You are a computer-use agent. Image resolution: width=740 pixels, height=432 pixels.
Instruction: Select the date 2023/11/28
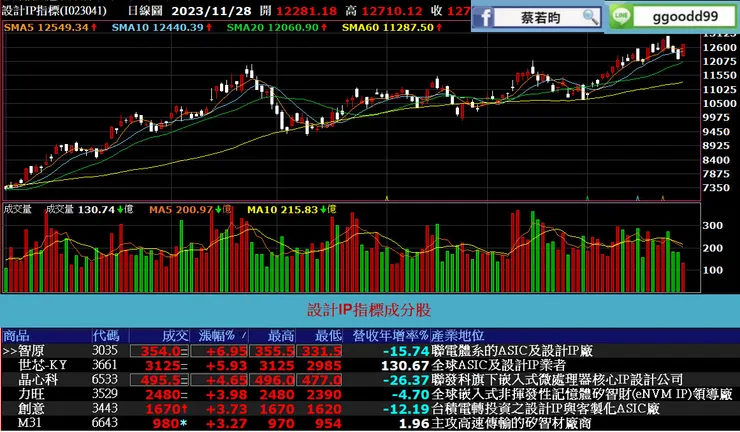[x=211, y=11]
